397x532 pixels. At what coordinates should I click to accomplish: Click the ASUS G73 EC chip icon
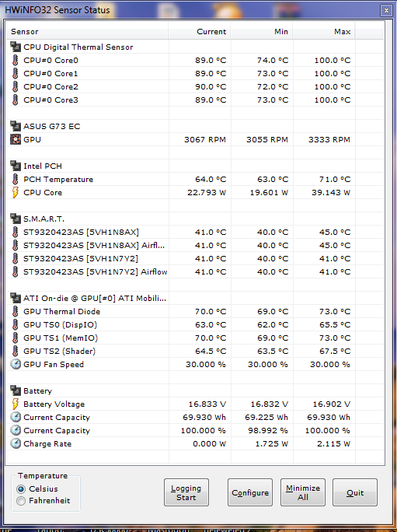coord(16,126)
